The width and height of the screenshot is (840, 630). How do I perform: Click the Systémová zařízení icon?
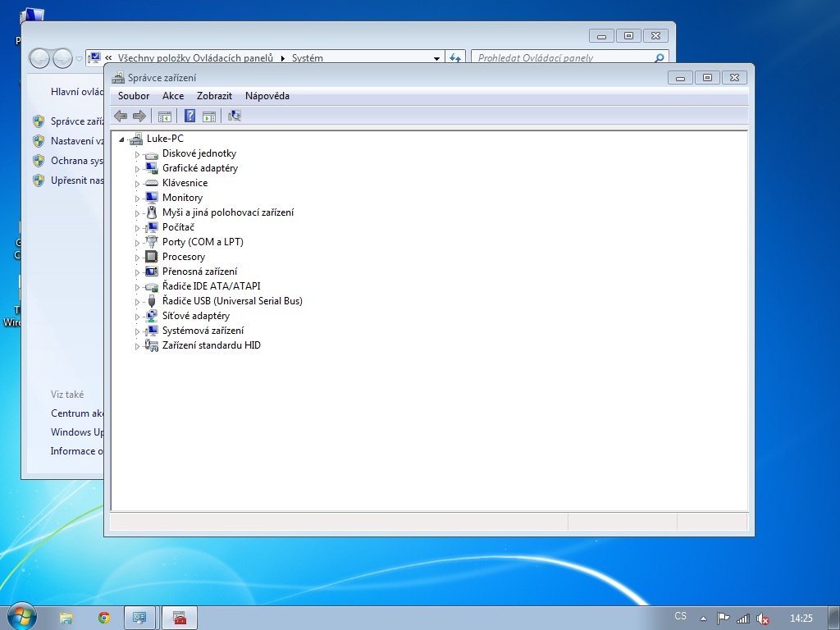pos(152,331)
